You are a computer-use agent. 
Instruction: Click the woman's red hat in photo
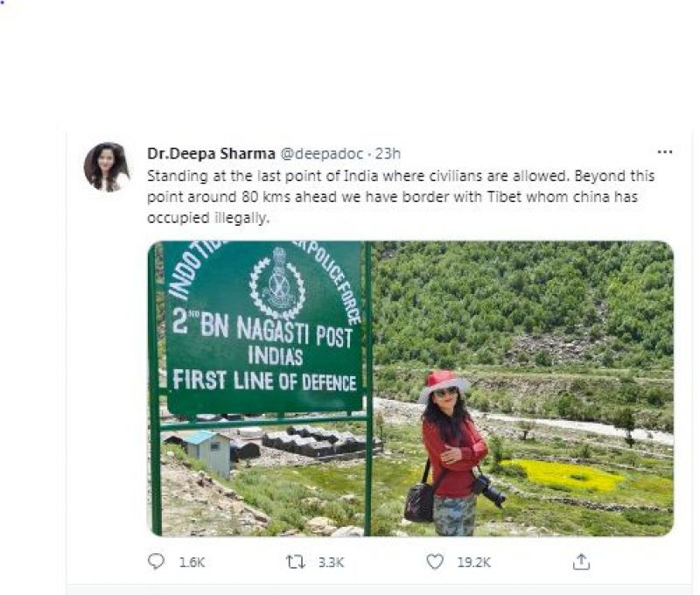[x=443, y=382]
